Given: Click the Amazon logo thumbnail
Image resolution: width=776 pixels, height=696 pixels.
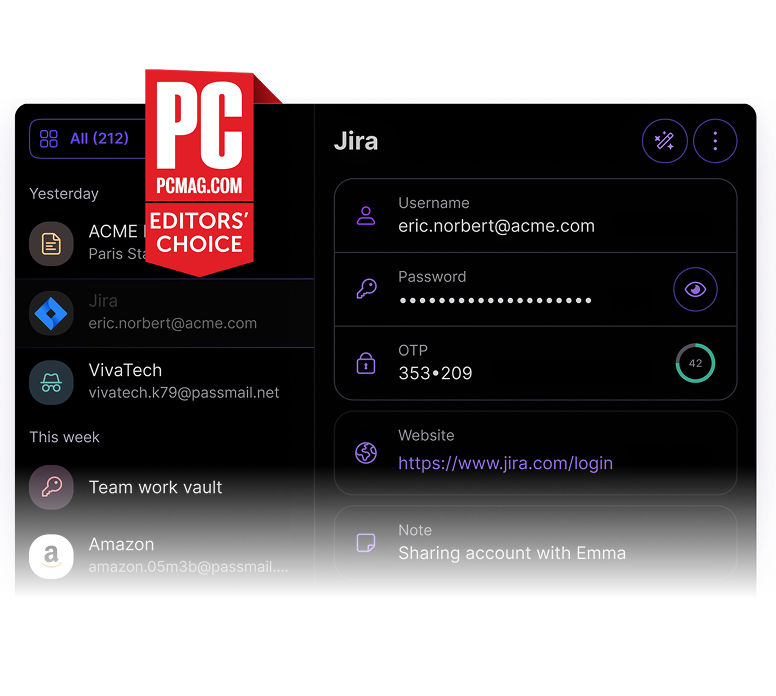Looking at the screenshot, I should [51, 556].
